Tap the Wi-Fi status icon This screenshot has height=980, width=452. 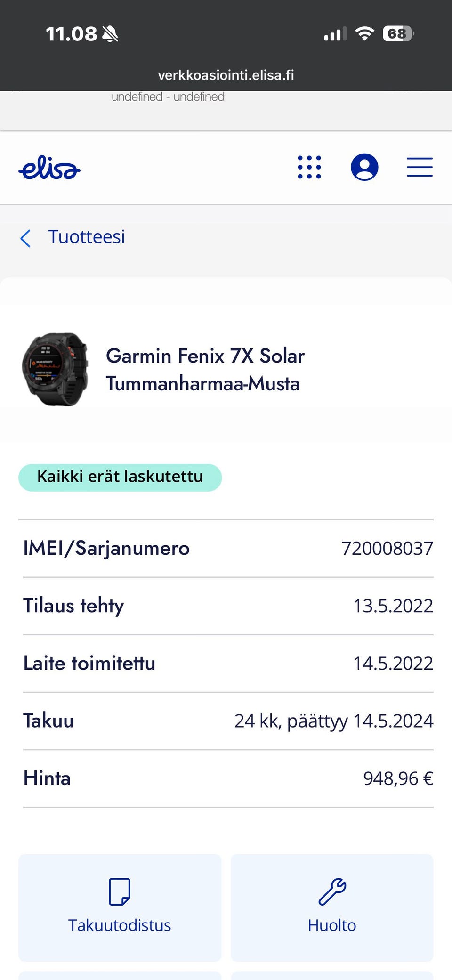[364, 33]
